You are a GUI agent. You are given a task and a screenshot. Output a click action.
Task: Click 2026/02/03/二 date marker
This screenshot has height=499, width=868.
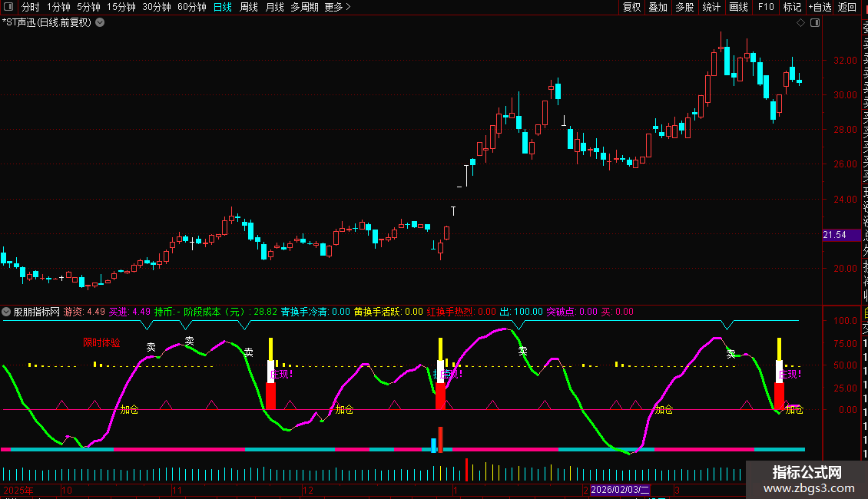620,490
